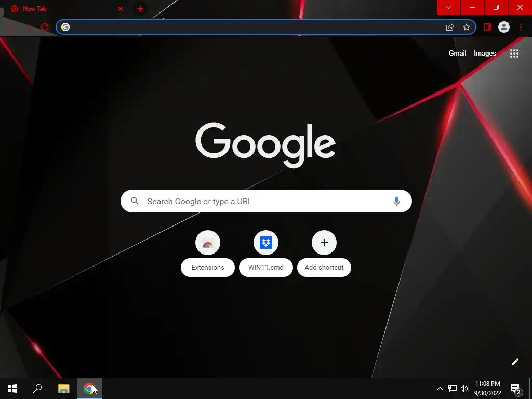
Task: Click the Extensions shortcut label
Action: coord(208,268)
